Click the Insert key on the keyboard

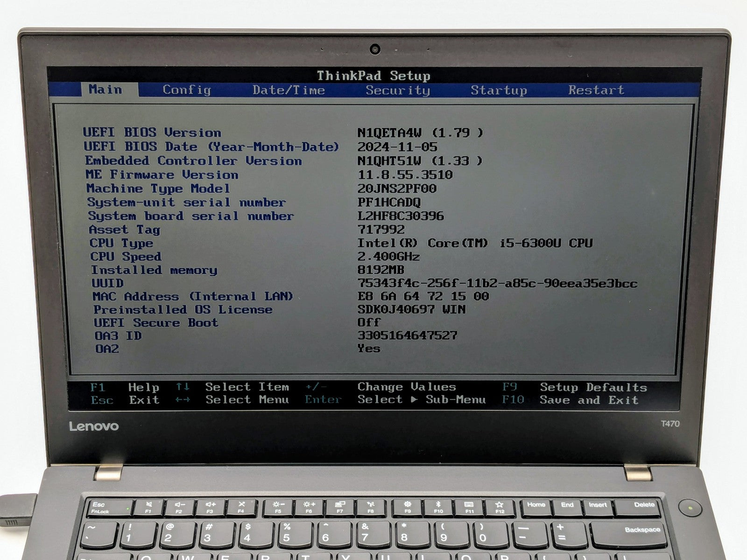pos(598,508)
